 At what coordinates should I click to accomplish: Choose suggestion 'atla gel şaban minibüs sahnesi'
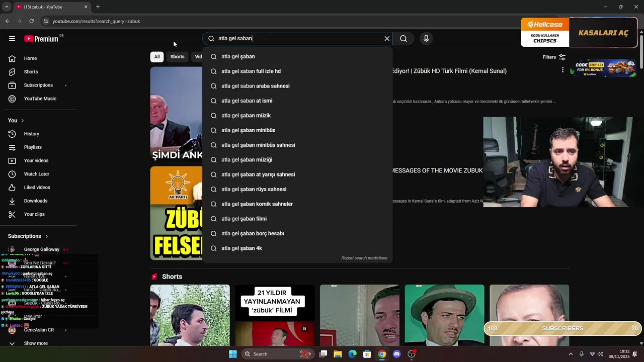(x=297, y=145)
